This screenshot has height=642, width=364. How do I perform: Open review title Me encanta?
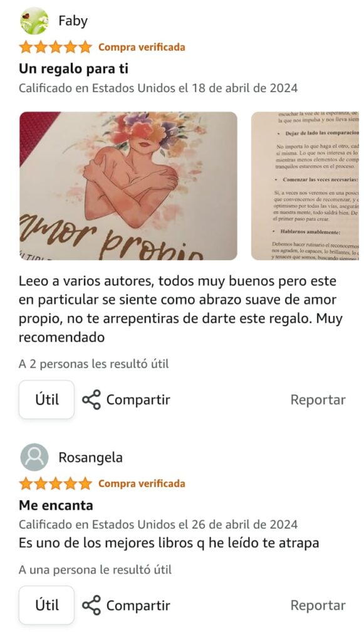click(x=56, y=505)
